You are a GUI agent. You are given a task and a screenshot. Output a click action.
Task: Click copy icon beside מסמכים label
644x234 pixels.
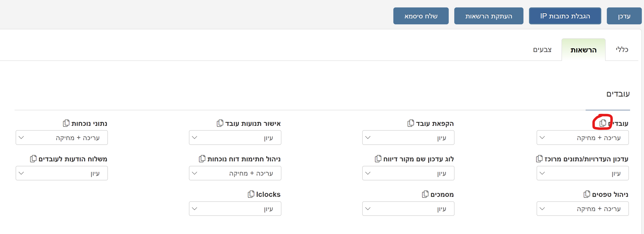(425, 194)
